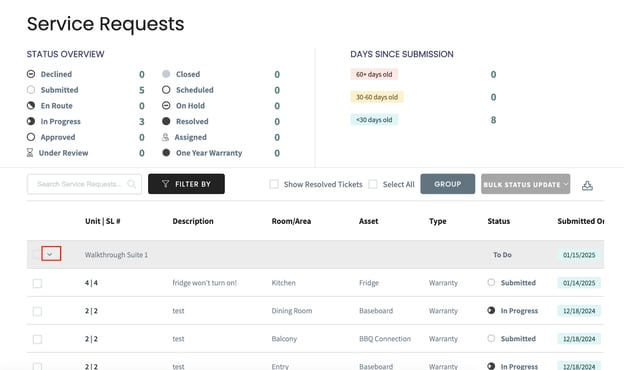Click the '4 | 4' unit cell

91,283
